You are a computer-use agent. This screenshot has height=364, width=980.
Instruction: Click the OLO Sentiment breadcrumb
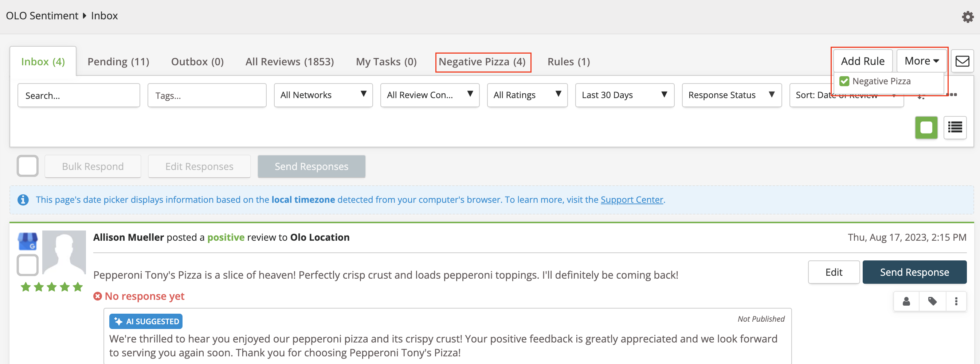coord(42,16)
